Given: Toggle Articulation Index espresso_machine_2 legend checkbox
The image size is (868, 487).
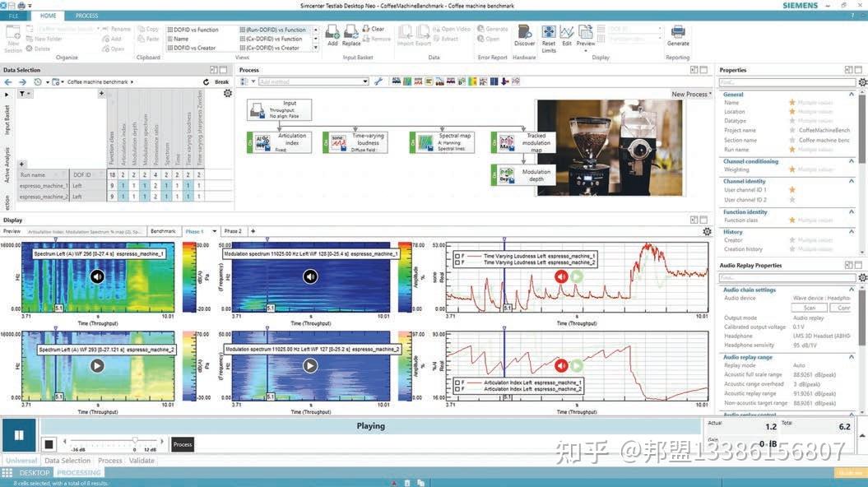Looking at the screenshot, I should [457, 389].
